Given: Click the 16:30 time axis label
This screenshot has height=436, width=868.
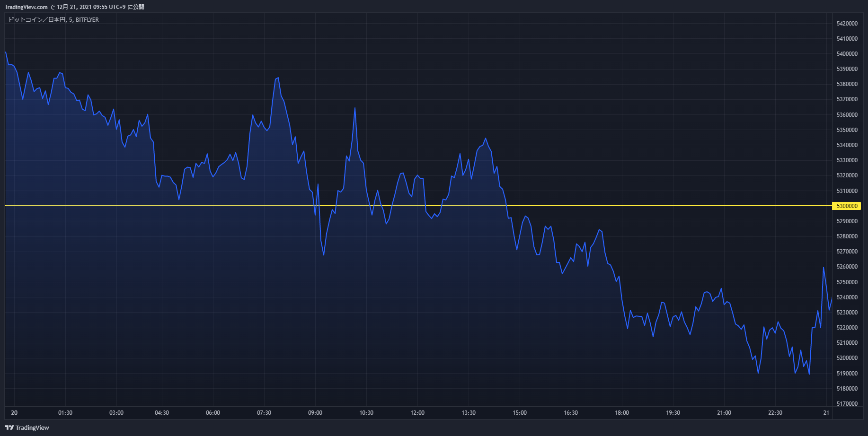Looking at the screenshot, I should 571,413.
